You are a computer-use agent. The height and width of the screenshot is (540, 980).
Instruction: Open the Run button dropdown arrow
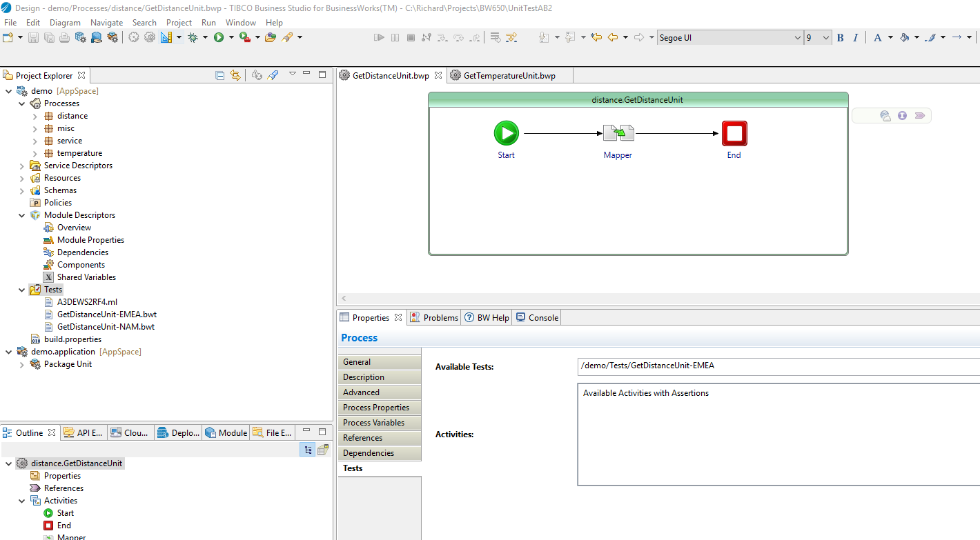coord(231,37)
